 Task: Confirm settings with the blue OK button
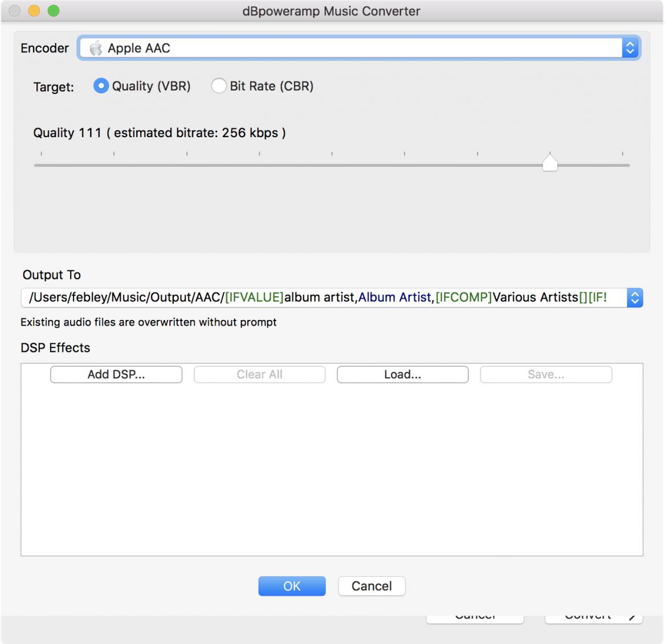pyautogui.click(x=292, y=586)
